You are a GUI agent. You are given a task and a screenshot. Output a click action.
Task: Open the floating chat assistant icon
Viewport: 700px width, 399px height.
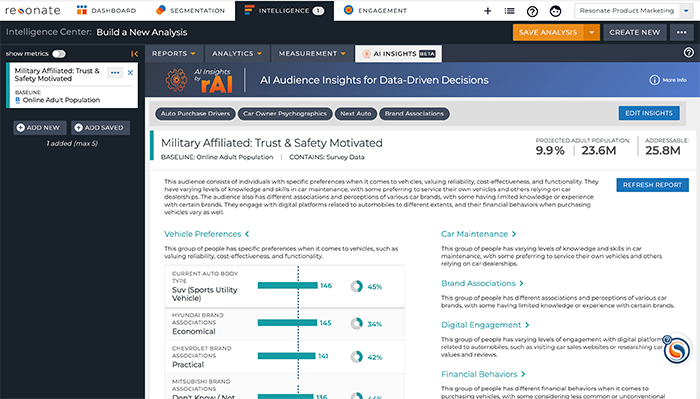tap(676, 350)
